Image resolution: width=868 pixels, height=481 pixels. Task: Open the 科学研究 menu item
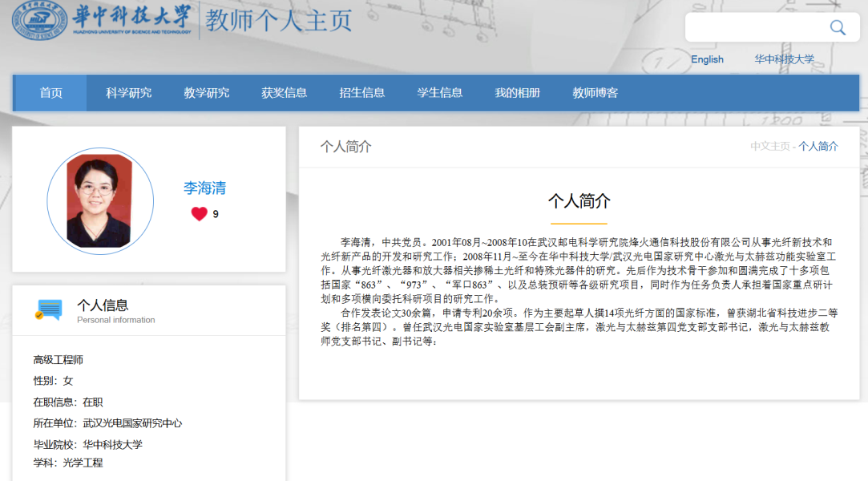(128, 93)
